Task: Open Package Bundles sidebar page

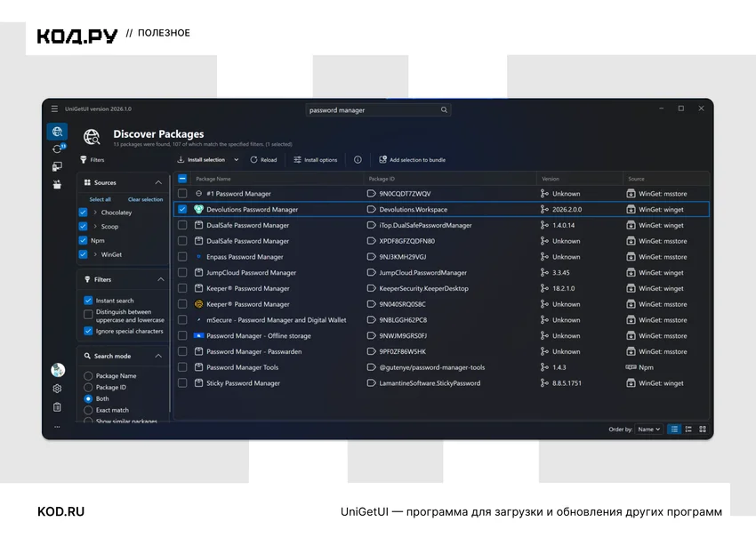Action: 57,184
